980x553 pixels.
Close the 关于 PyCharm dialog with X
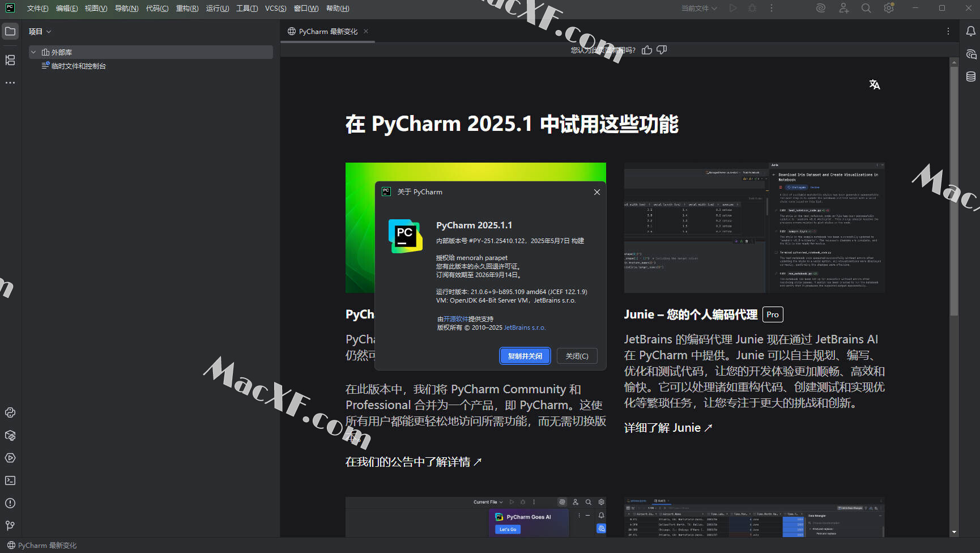pos(597,192)
